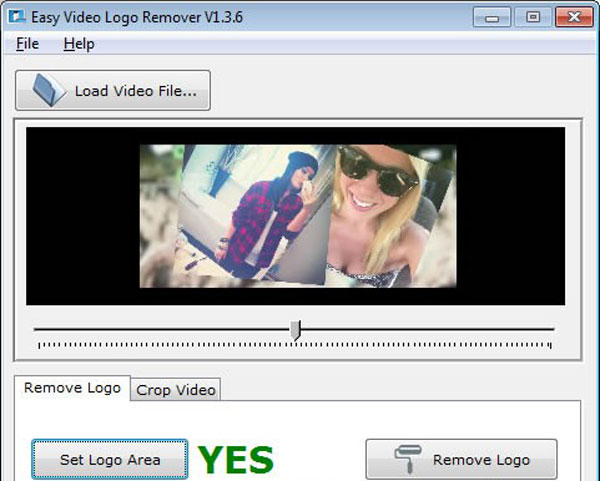
Task: Click the seek track left of the handle
Action: coord(160,329)
